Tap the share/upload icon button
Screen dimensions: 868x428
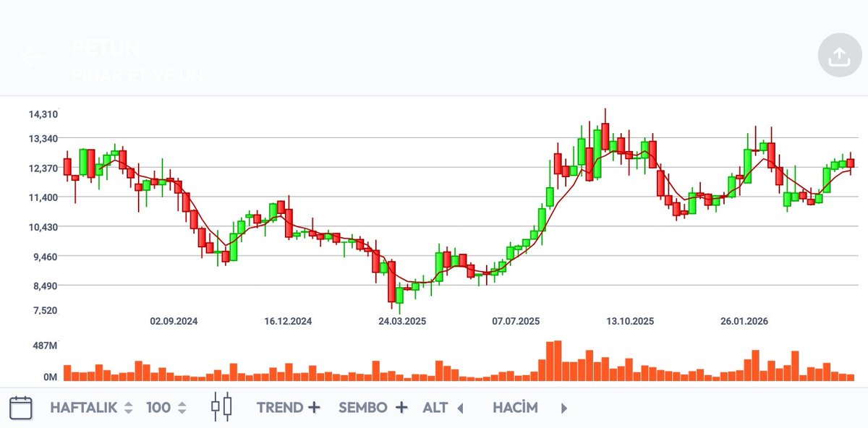click(839, 55)
